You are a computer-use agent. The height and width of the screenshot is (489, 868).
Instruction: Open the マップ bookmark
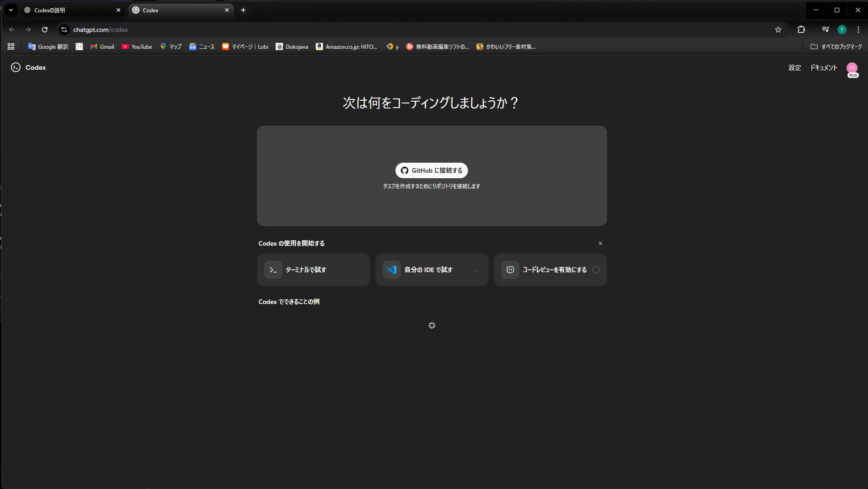(170, 46)
